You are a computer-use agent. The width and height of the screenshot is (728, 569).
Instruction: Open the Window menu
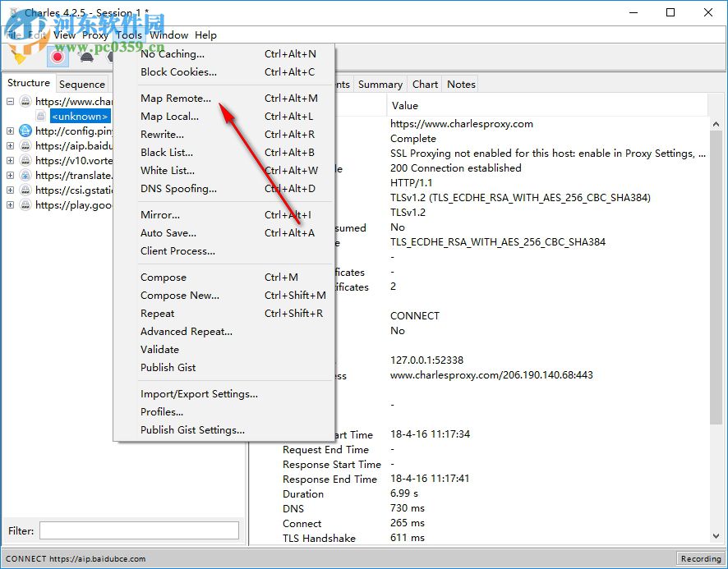point(169,35)
